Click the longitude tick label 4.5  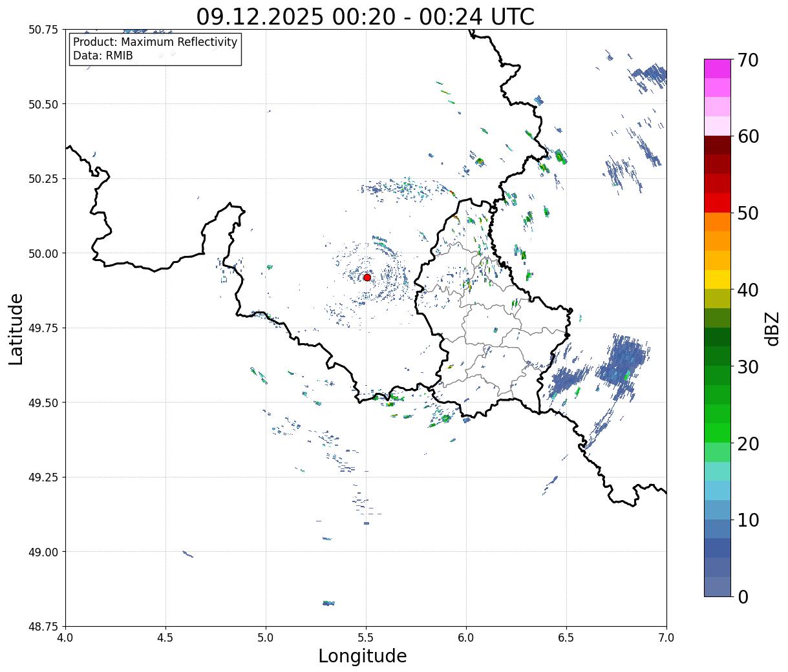point(165,637)
